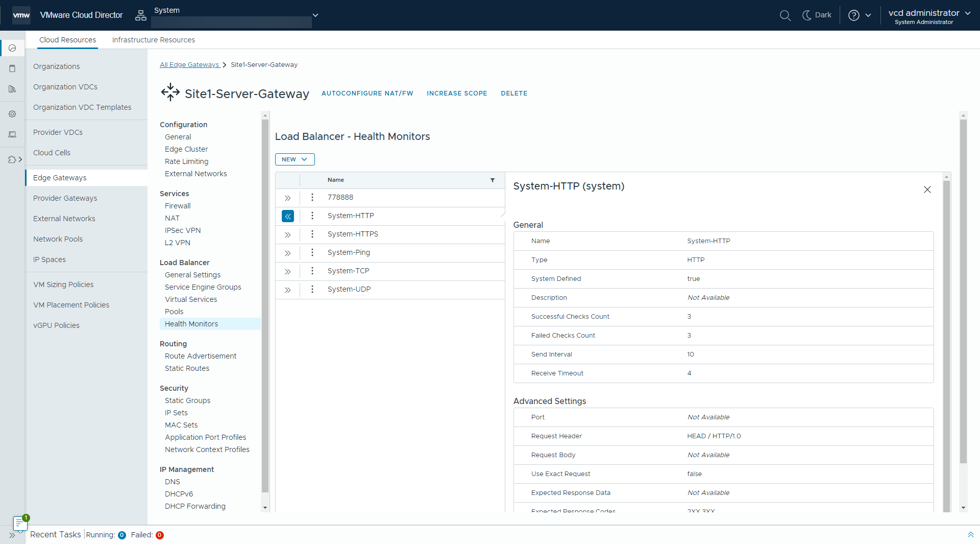Open actions menu for System-HTTP row
Image resolution: width=980 pixels, height=544 pixels.
click(312, 216)
